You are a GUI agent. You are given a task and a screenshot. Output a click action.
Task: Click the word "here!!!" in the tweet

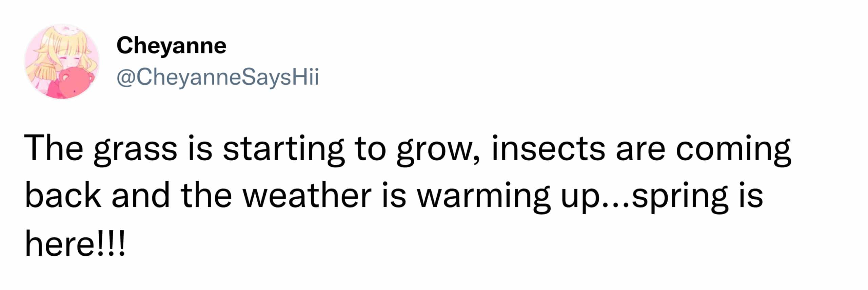[75, 244]
